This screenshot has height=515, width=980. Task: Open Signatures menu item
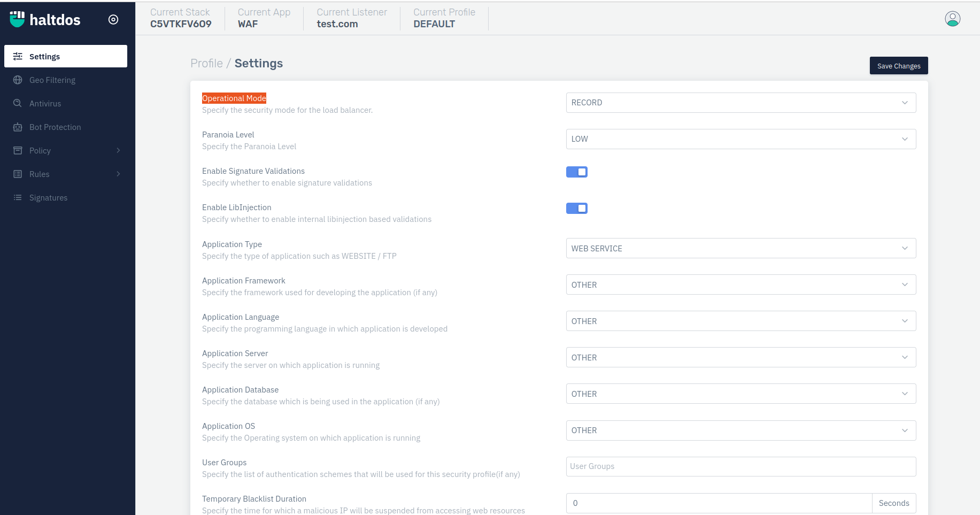point(66,197)
